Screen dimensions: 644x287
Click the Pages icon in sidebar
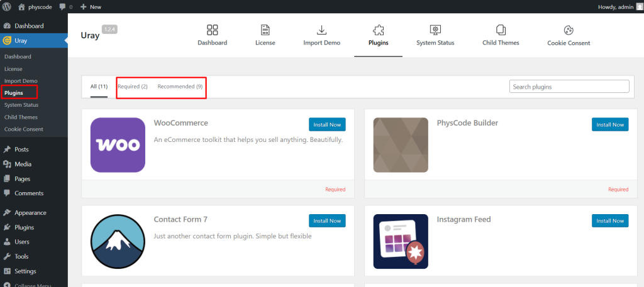[x=7, y=179]
